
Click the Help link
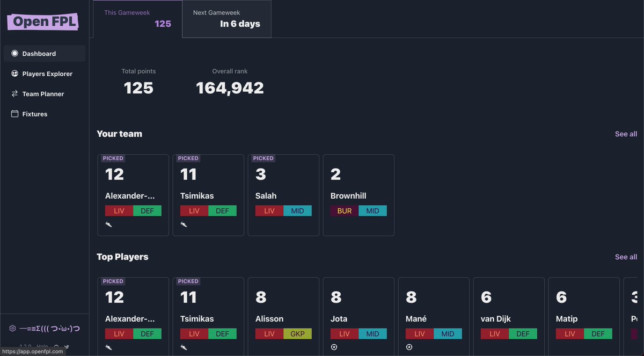point(42,346)
